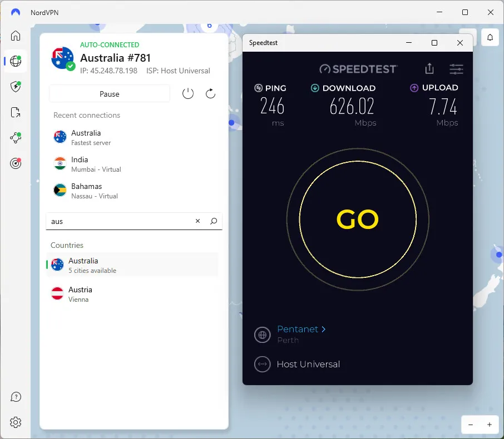This screenshot has height=439, width=504.
Task: Clear the search field with the X
Action: (x=197, y=221)
